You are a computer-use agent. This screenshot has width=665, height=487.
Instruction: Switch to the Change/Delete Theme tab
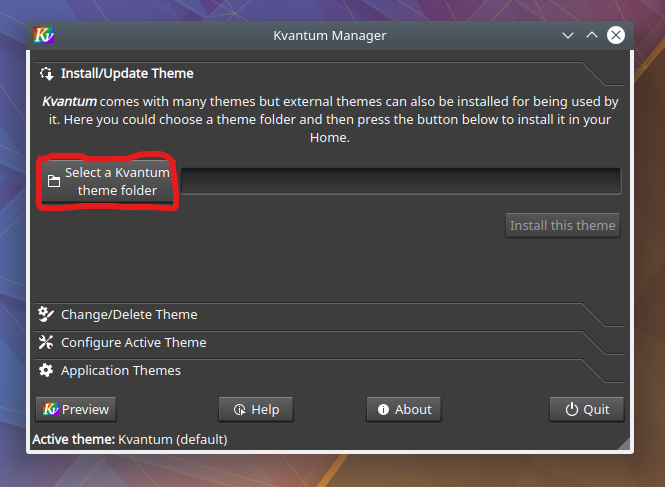(x=329, y=315)
